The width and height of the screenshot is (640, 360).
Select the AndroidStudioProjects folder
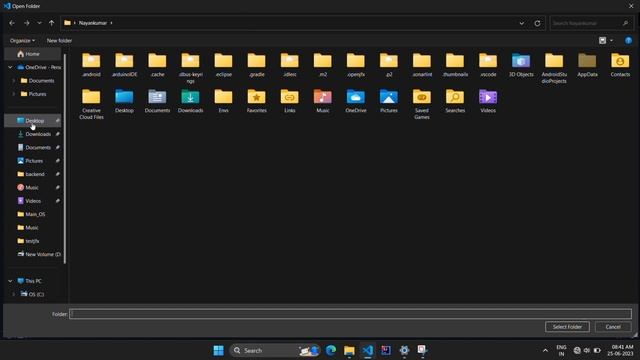tap(554, 68)
